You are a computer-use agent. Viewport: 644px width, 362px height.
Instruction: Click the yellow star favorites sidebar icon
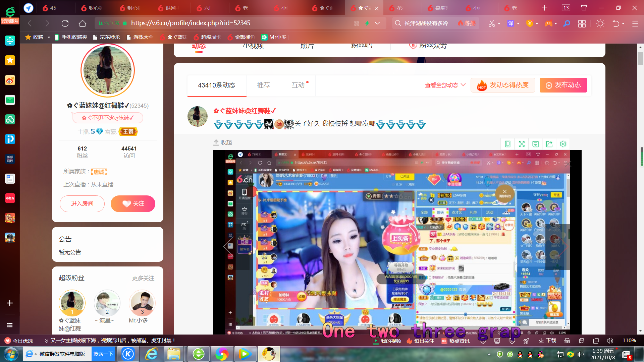coord(10,60)
